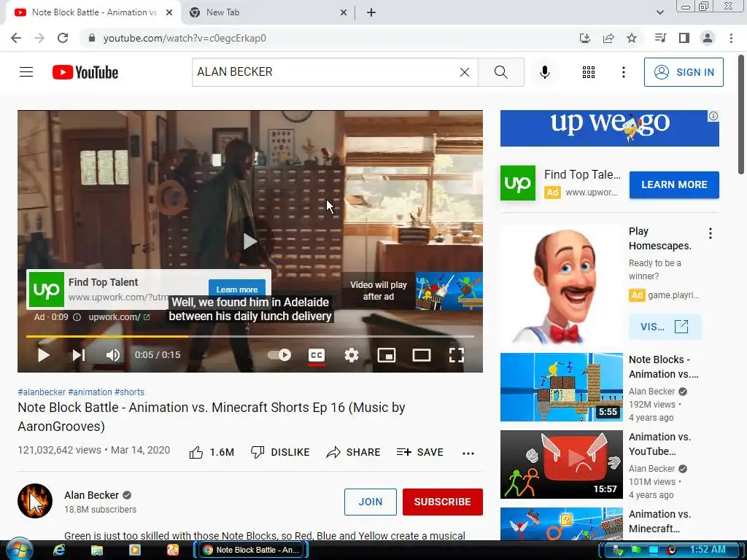Open Chrome media control icon

pyautogui.click(x=661, y=38)
